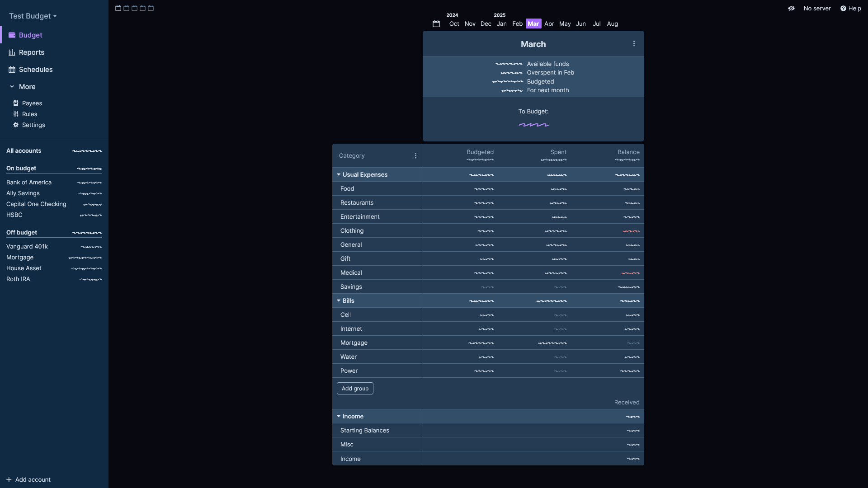The height and width of the screenshot is (488, 868).
Task: Click the Settings gear icon
Action: click(16, 125)
